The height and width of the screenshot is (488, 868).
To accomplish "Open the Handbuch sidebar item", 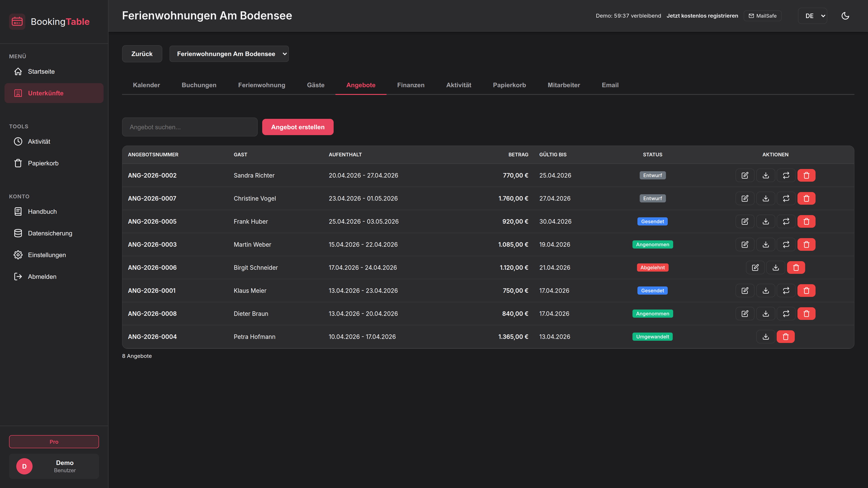I will (x=54, y=211).
